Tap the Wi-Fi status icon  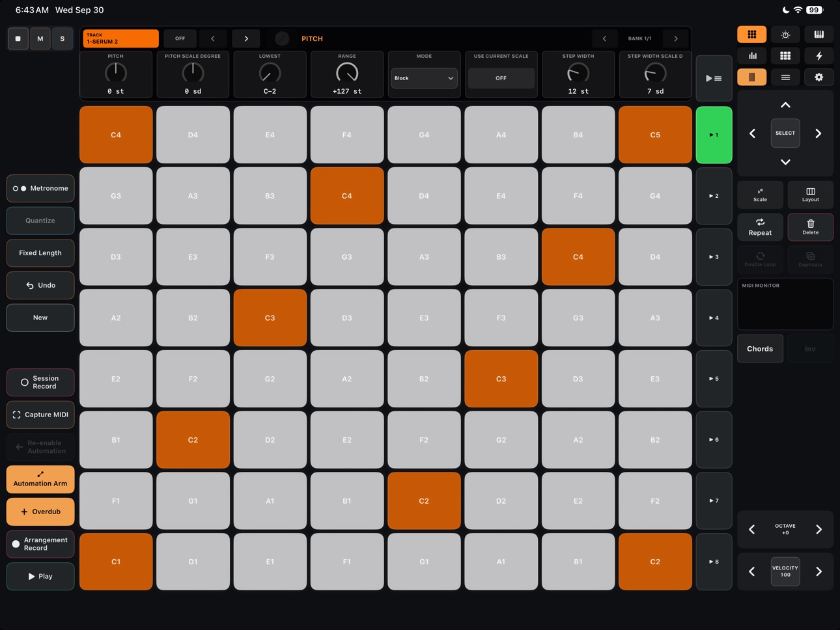(x=798, y=10)
